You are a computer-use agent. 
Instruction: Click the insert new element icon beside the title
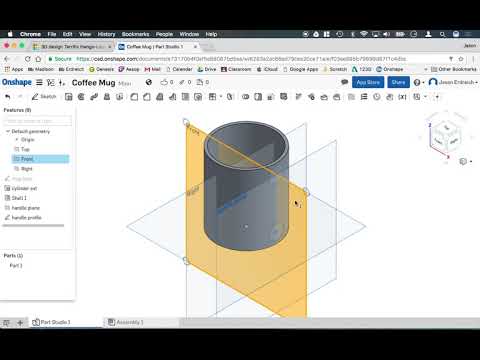coord(62,83)
